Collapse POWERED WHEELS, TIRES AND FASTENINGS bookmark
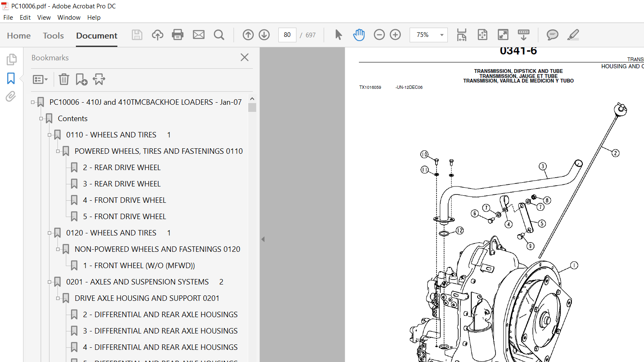 (58, 151)
